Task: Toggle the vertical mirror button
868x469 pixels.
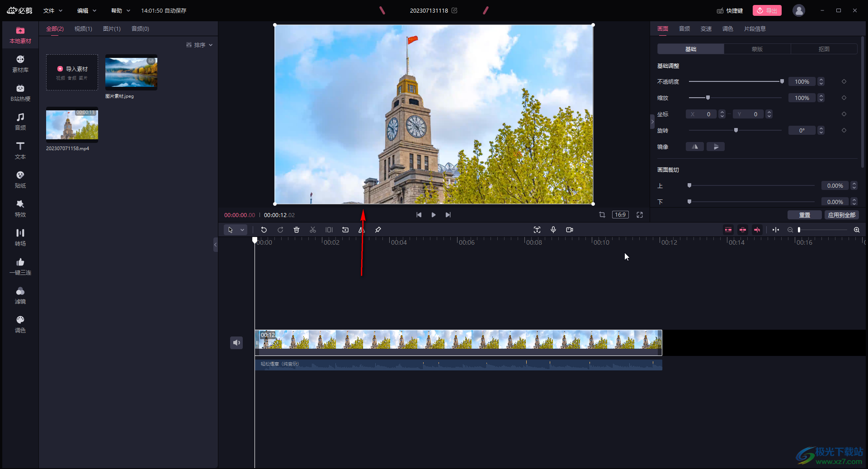Action: click(x=716, y=147)
